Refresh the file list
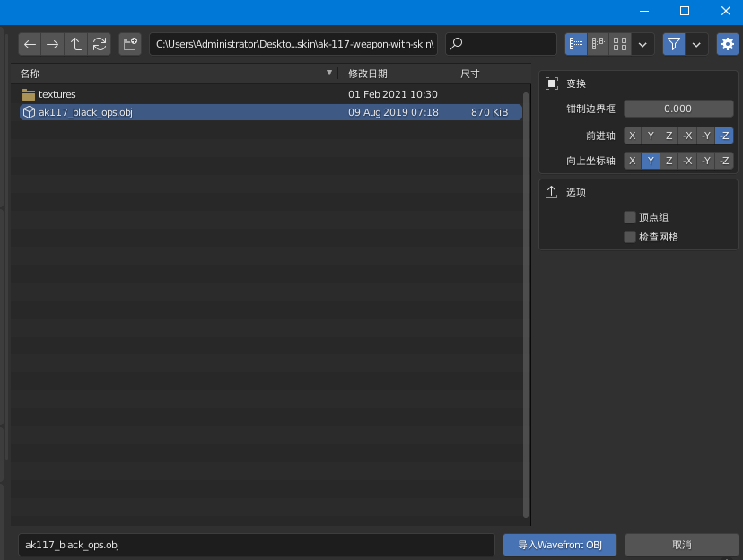This screenshot has height=560, width=743. pos(100,44)
